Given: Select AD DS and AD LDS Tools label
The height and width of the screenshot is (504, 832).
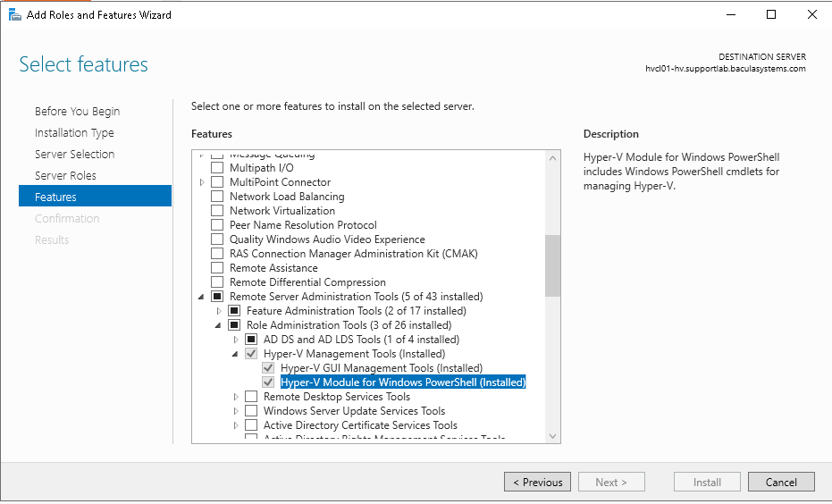Looking at the screenshot, I should click(361, 340).
